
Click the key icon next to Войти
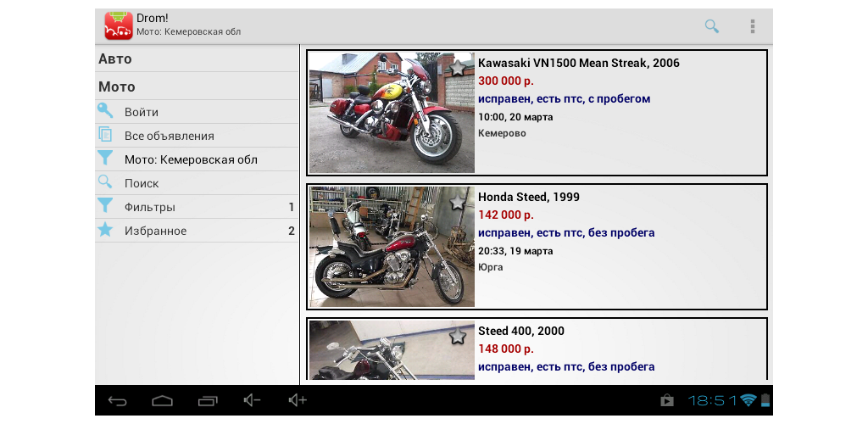[x=105, y=111]
